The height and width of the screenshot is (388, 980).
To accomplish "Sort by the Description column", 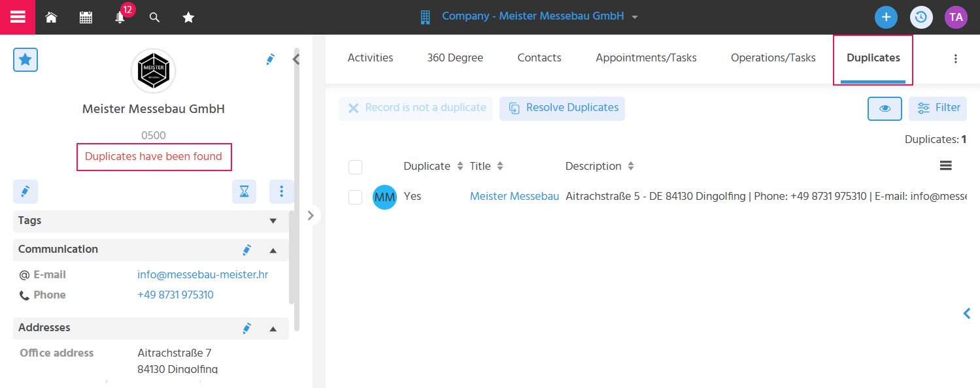I will 600,167.
